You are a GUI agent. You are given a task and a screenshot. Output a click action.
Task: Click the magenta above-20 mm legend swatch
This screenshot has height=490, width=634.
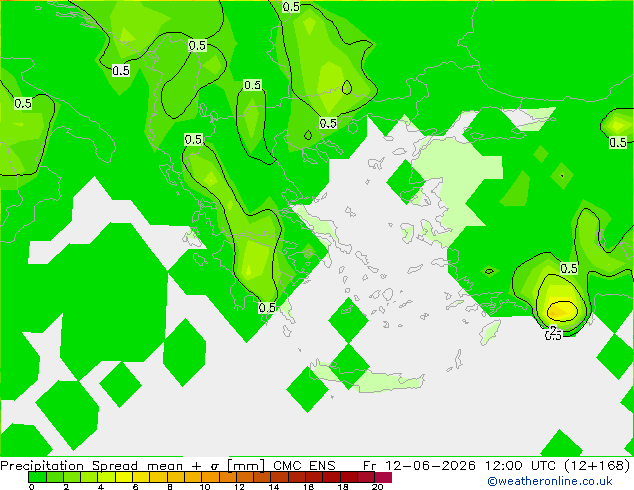(x=383, y=477)
